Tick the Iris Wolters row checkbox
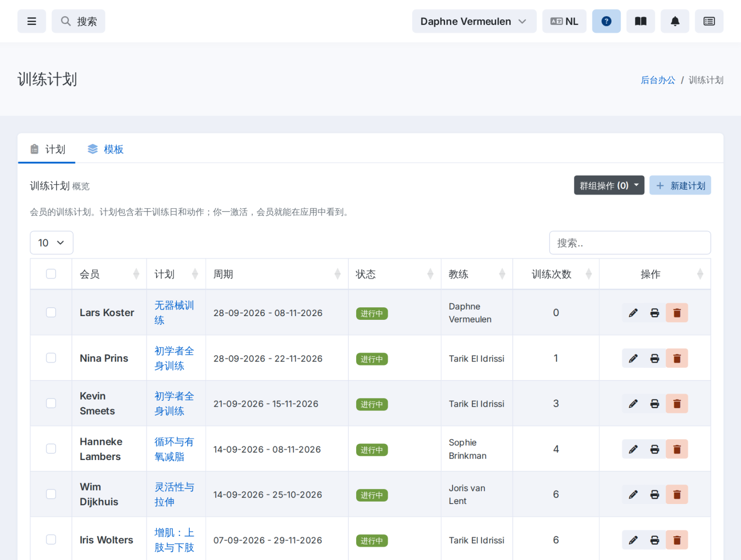 51,539
